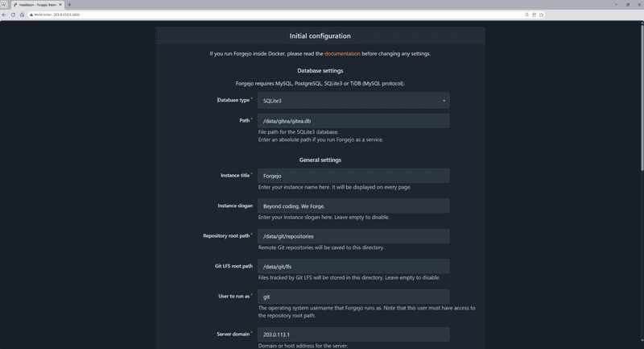Edit the SQLite3 database Path field

click(353, 121)
